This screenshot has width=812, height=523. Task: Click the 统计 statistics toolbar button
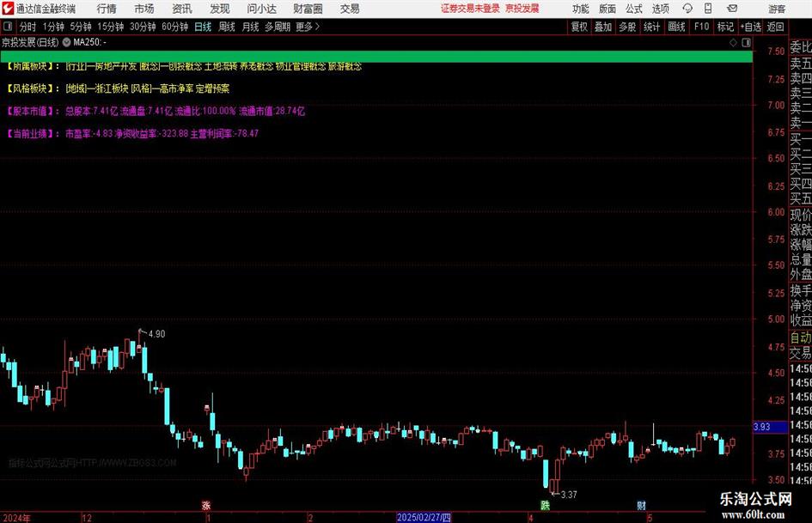point(651,27)
